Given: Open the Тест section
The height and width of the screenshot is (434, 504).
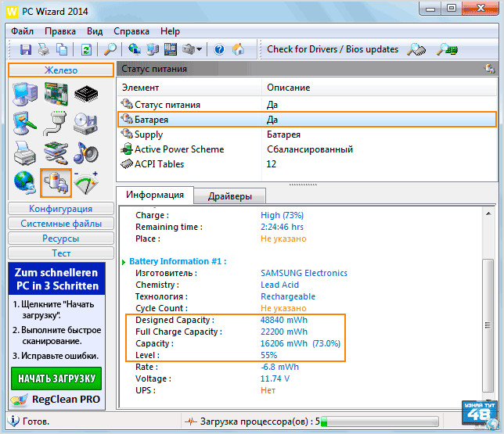Looking at the screenshot, I should click(x=61, y=253).
